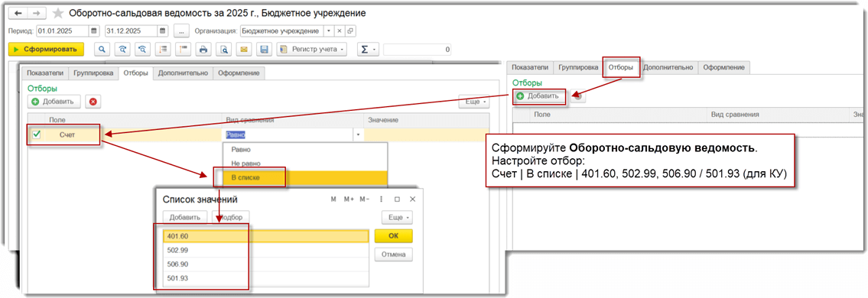
Task: Delete filter with the red cross icon
Action: (x=93, y=102)
